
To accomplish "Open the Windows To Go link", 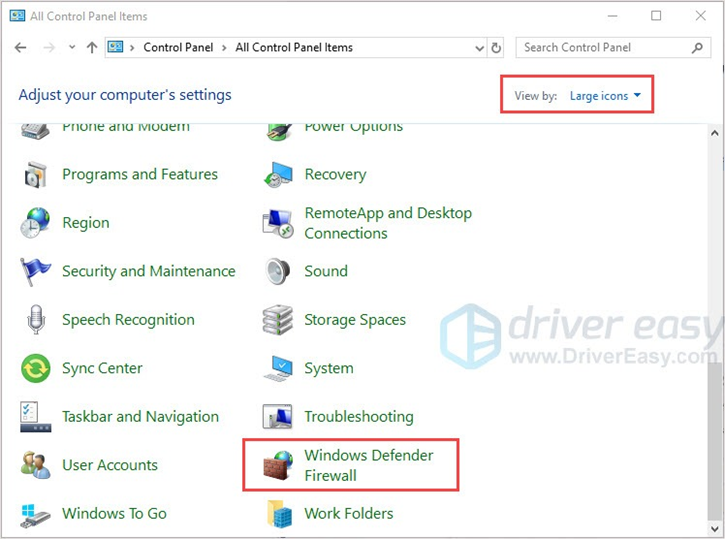I will pyautogui.click(x=115, y=514).
